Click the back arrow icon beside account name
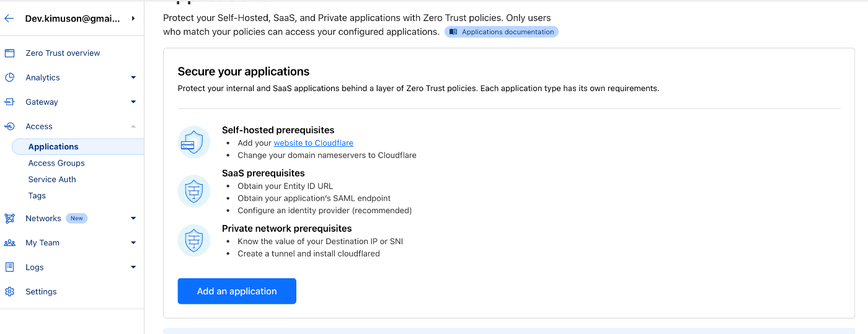The image size is (868, 334). [x=9, y=19]
